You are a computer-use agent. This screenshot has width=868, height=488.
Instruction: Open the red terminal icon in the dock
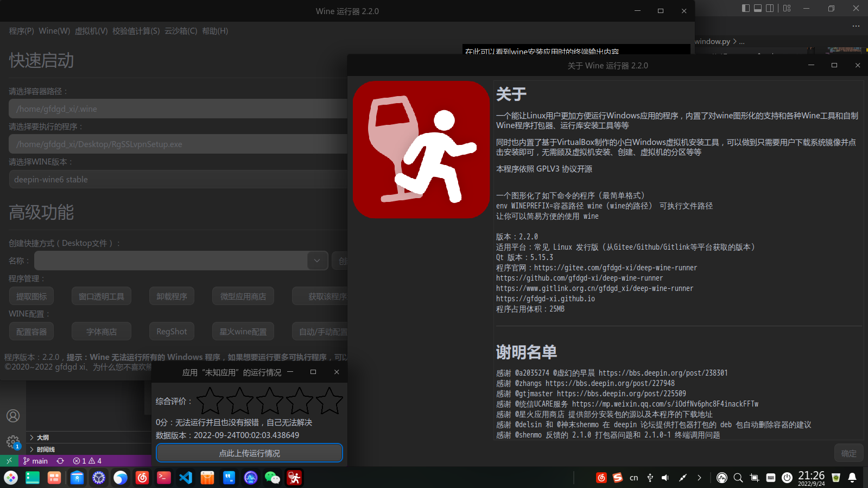tap(164, 478)
